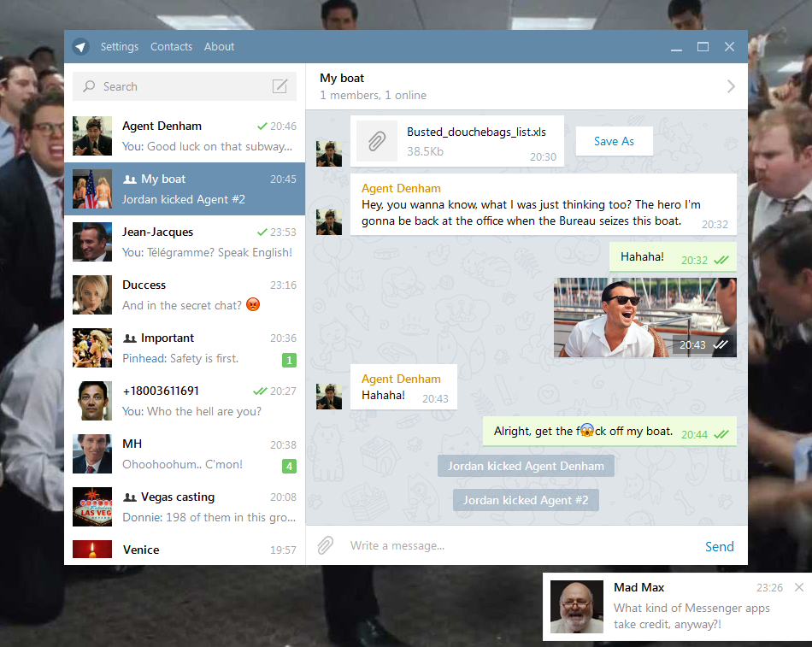The width and height of the screenshot is (812, 647).
Task: Open the Venice chat
Action: pos(185,550)
